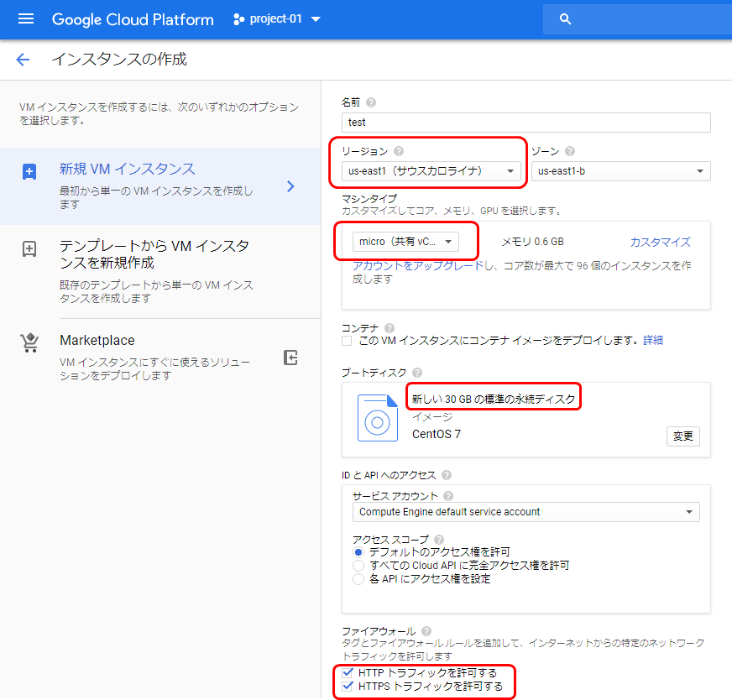Click the ファイアウォール help question icon
732x700 pixels.
426,631
